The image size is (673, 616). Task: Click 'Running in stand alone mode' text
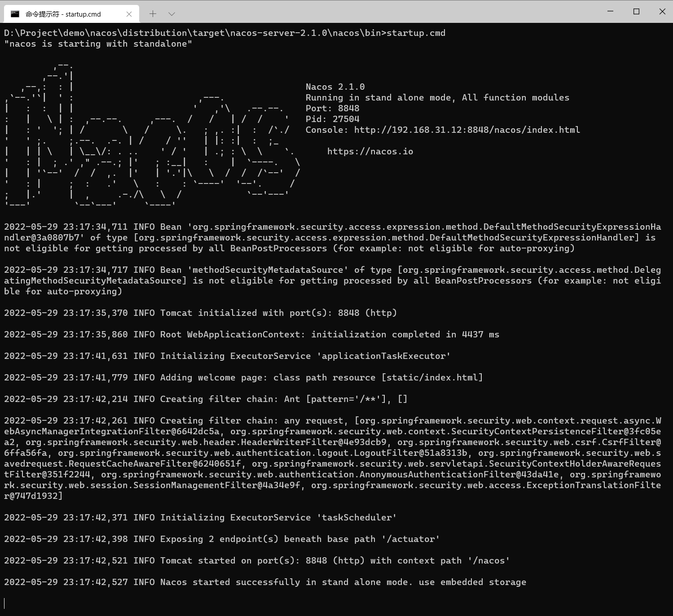378,98
